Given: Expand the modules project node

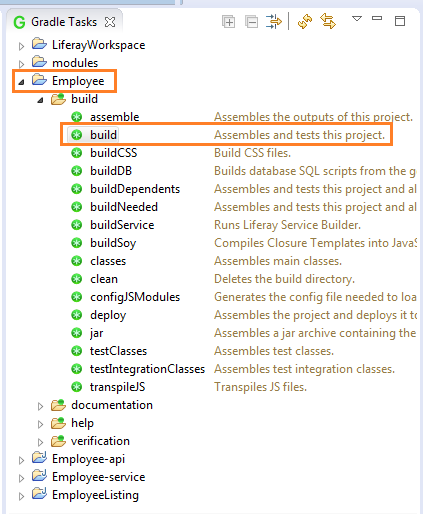Looking at the screenshot, I should [x=21, y=64].
